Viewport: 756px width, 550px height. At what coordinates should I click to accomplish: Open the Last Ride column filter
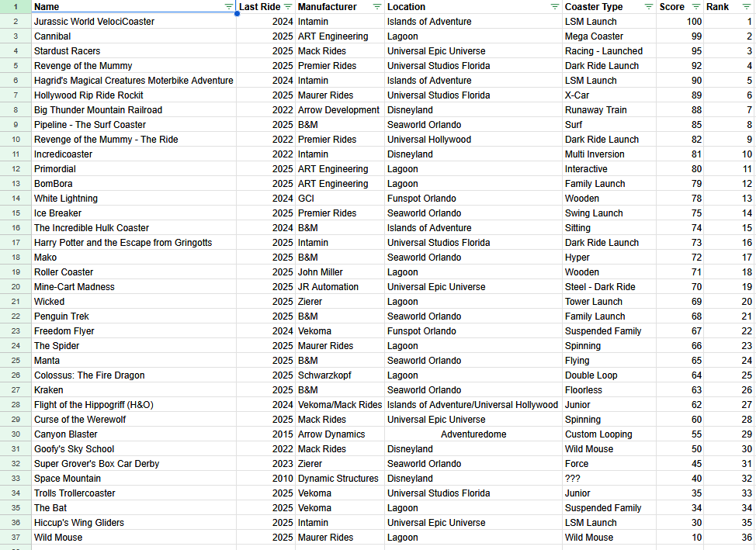tap(288, 7)
